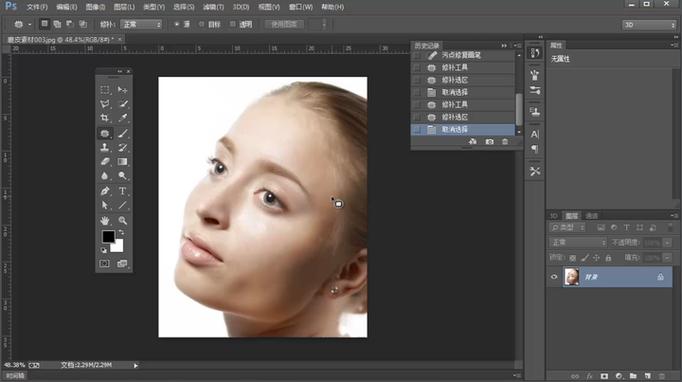The height and width of the screenshot is (382, 682).
Task: Choose New Selection mode in options bar
Action: point(44,24)
